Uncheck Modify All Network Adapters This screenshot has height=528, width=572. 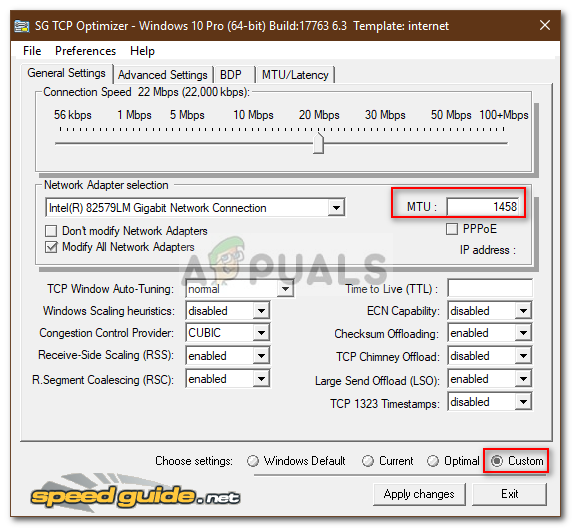pos(51,247)
